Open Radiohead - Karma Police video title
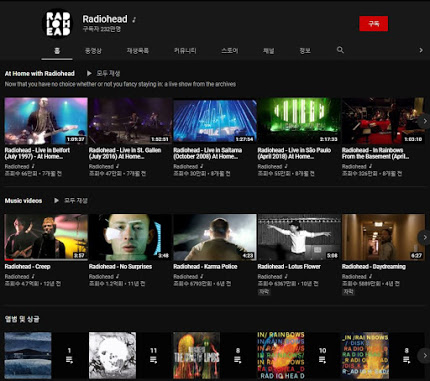430x381 pixels. (x=205, y=267)
